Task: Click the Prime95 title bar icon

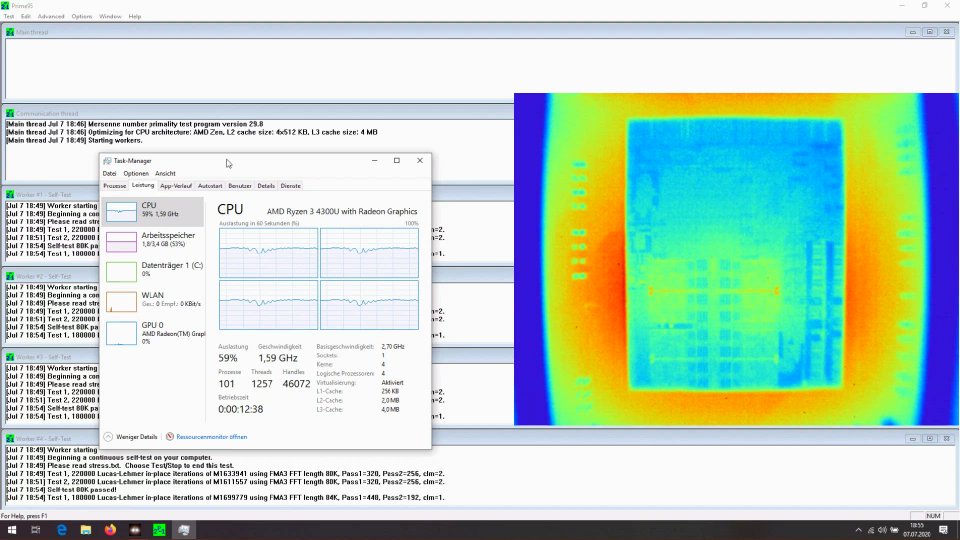Action: point(5,6)
